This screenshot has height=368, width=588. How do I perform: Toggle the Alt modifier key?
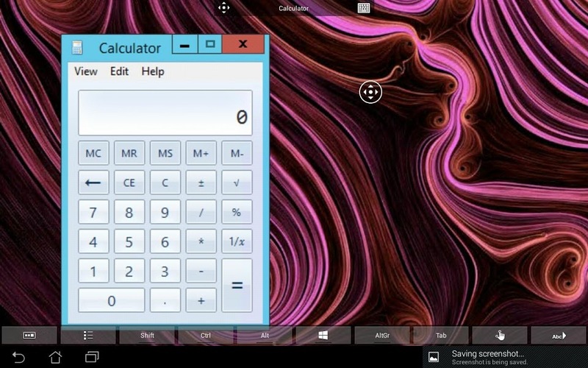pyautogui.click(x=265, y=336)
